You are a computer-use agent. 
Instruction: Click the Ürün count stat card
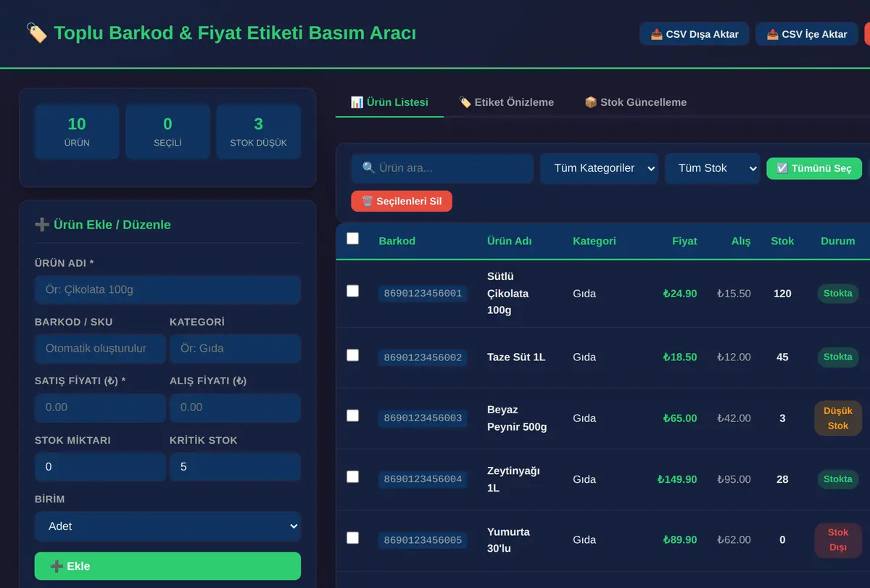point(77,131)
